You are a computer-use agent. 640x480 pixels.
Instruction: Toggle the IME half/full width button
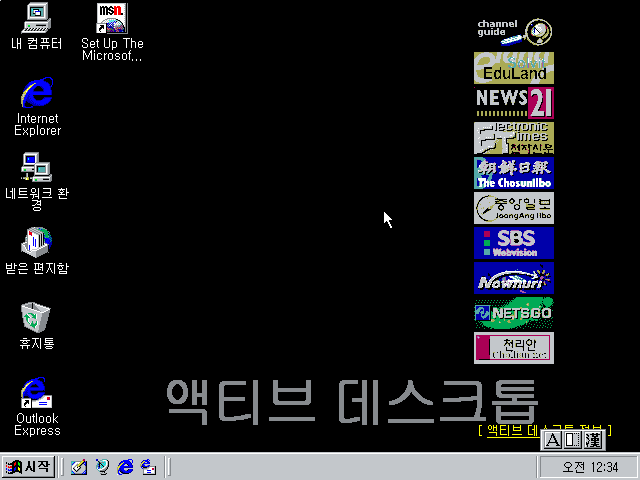point(572,440)
